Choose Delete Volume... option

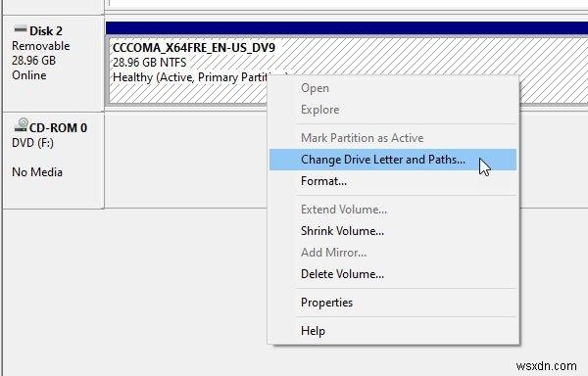click(393, 274)
